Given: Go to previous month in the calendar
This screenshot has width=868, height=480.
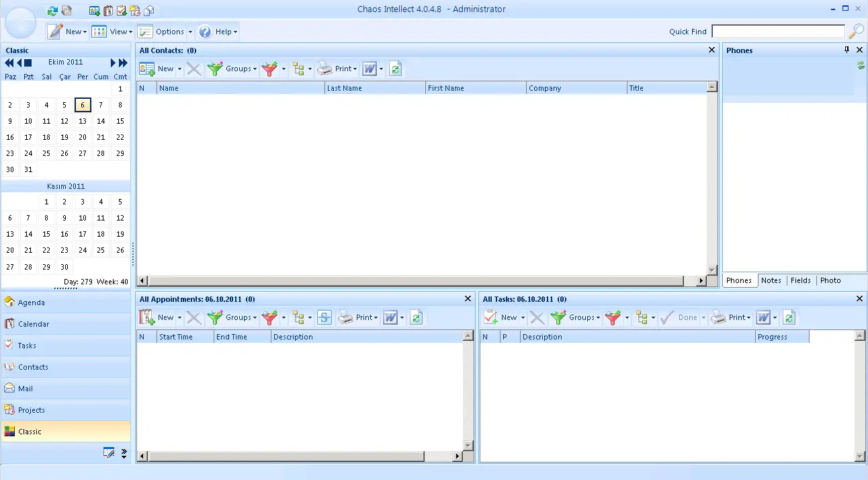Looking at the screenshot, I should (19, 63).
